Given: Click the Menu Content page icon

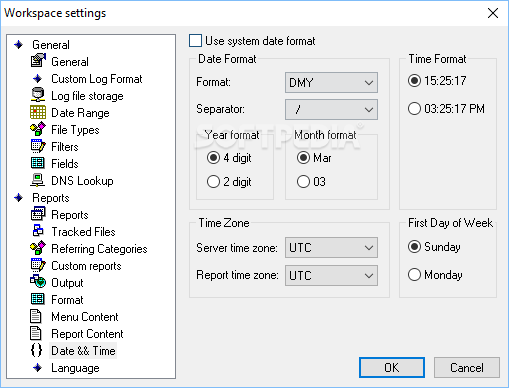Looking at the screenshot, I should (36, 316).
